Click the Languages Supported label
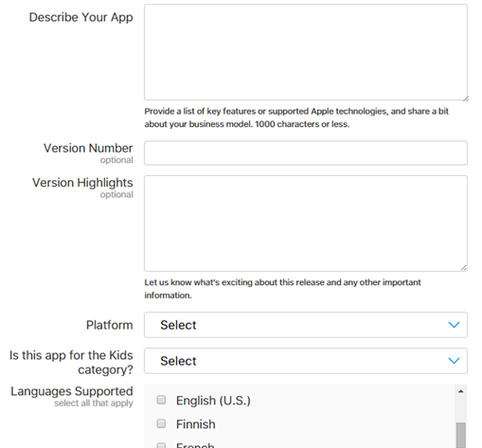This screenshot has height=448, width=482. 72,391
